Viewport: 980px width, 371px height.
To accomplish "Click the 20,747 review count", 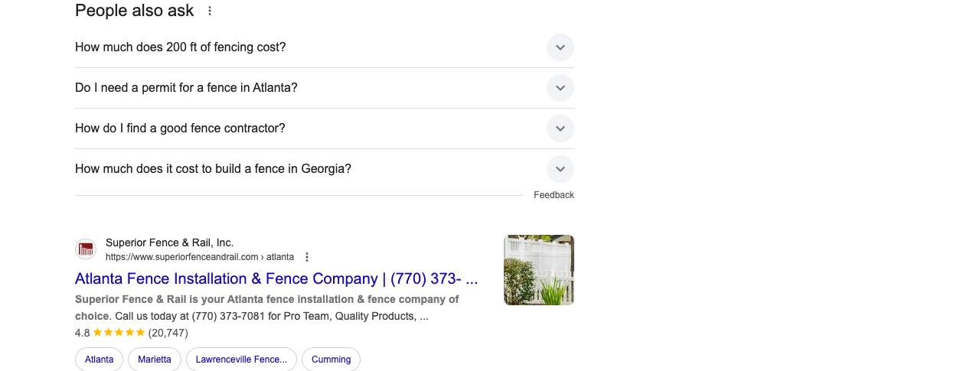I will 168,333.
